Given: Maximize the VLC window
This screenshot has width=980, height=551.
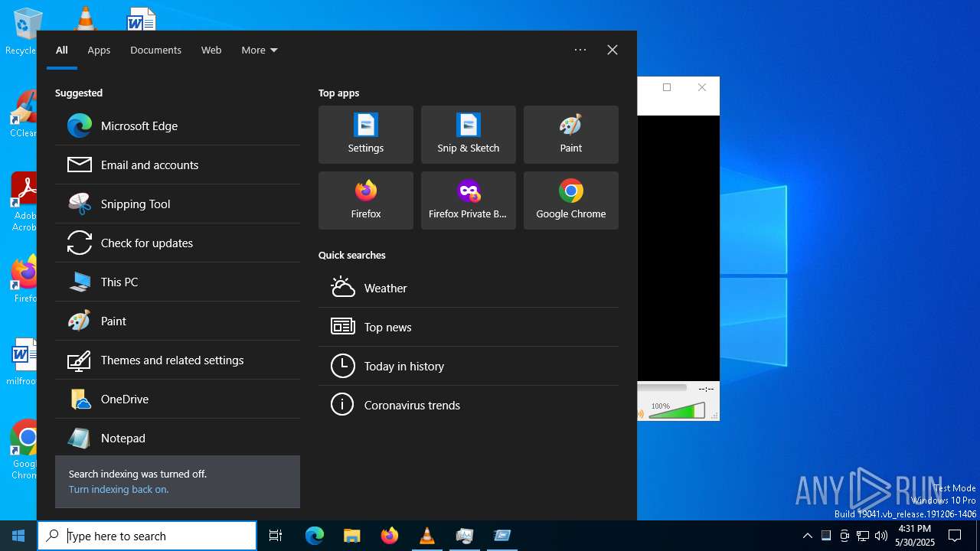Looking at the screenshot, I should pyautogui.click(x=667, y=87).
